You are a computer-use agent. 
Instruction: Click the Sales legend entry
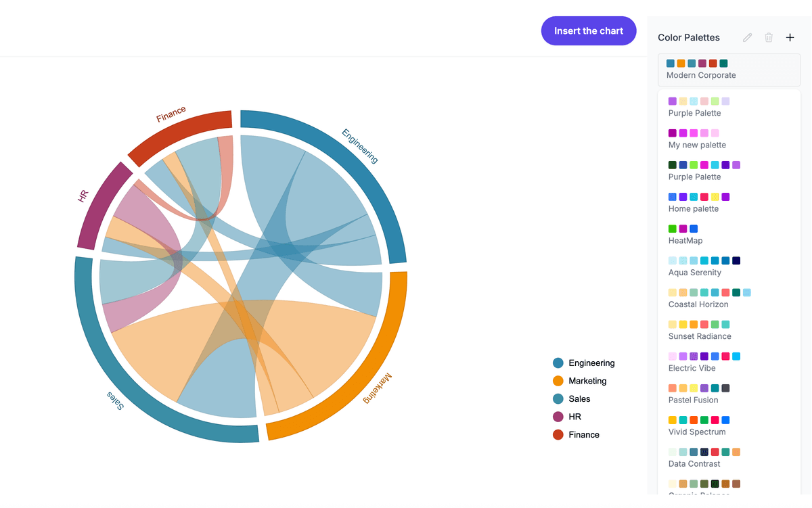[572, 399]
